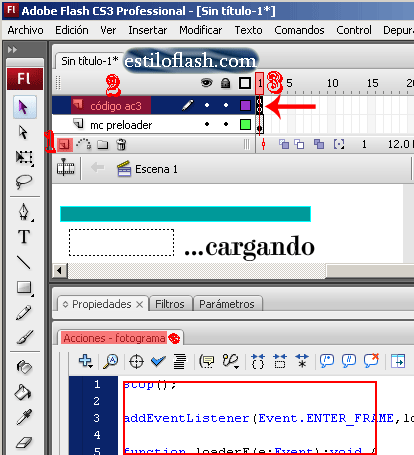
Task: Click the Find magnifier in Actions panel
Action: (111, 361)
